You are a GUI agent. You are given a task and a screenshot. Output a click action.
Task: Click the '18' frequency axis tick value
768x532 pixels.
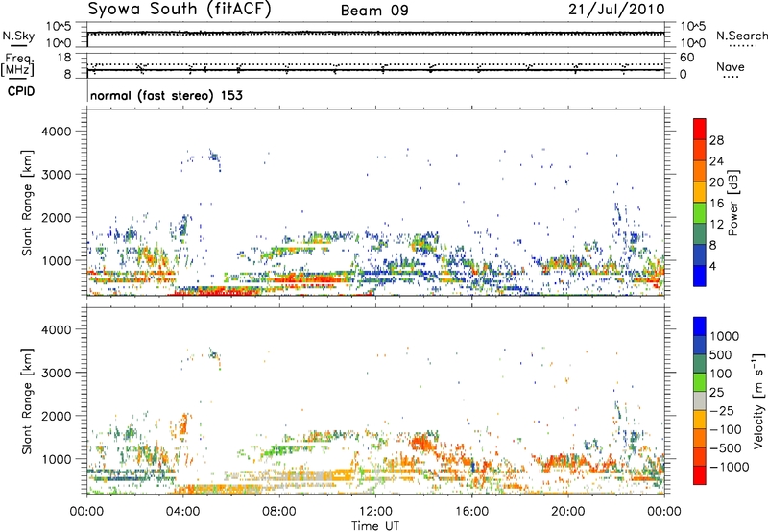coord(63,58)
